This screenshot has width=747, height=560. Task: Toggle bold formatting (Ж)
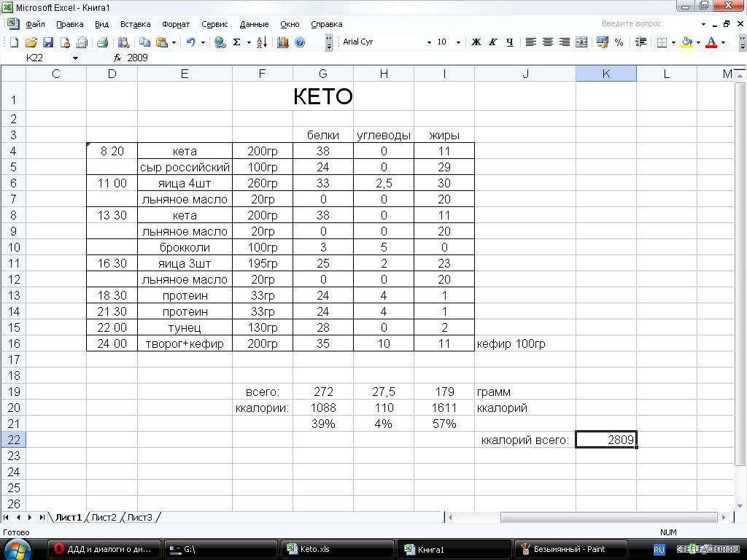pyautogui.click(x=476, y=42)
